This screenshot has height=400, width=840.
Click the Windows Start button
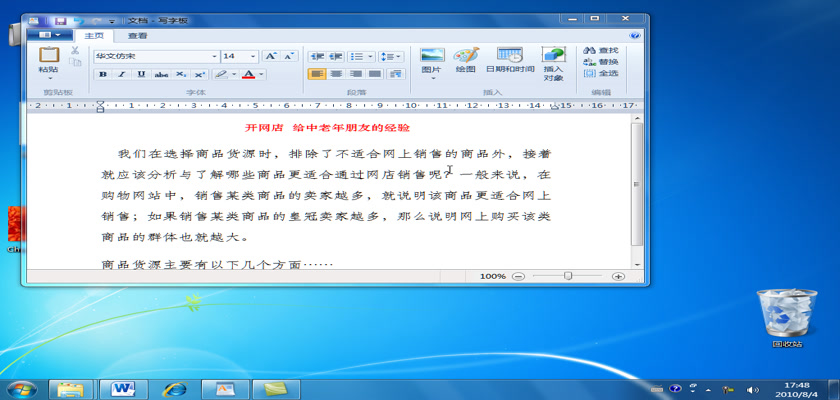tap(22, 389)
